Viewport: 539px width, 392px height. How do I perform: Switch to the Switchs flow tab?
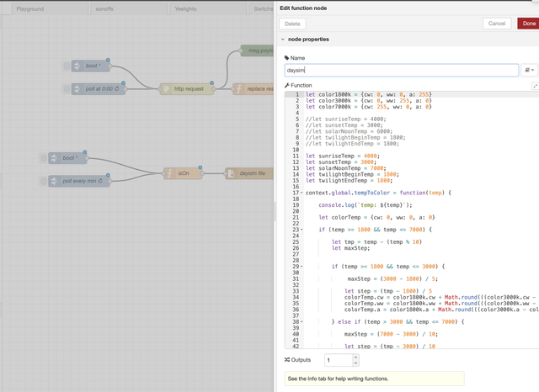[x=263, y=9]
